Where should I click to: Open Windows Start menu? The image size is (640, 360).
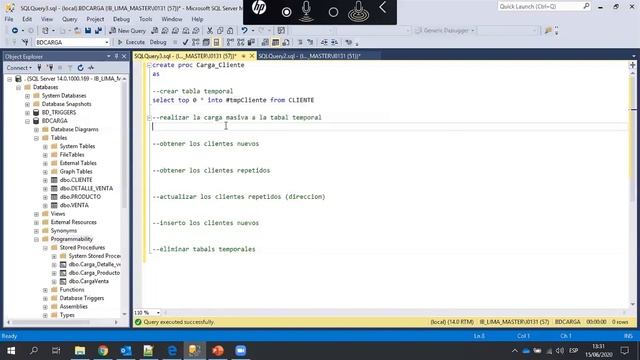tap(11, 351)
